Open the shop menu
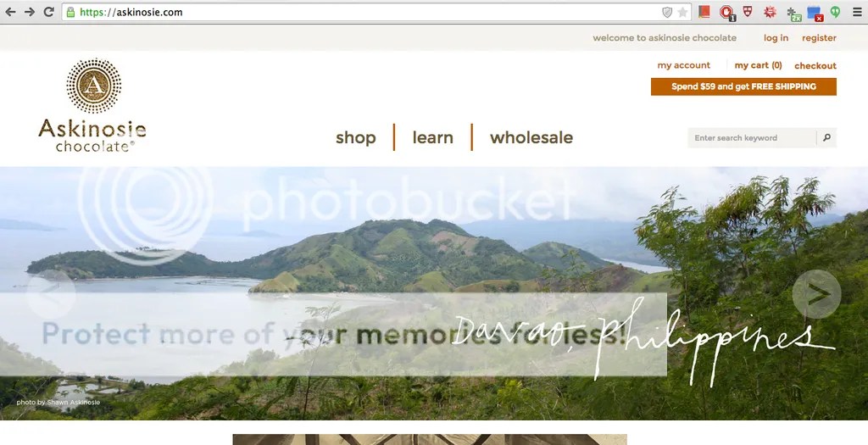Viewport: 868px width, 445px height. (x=355, y=137)
